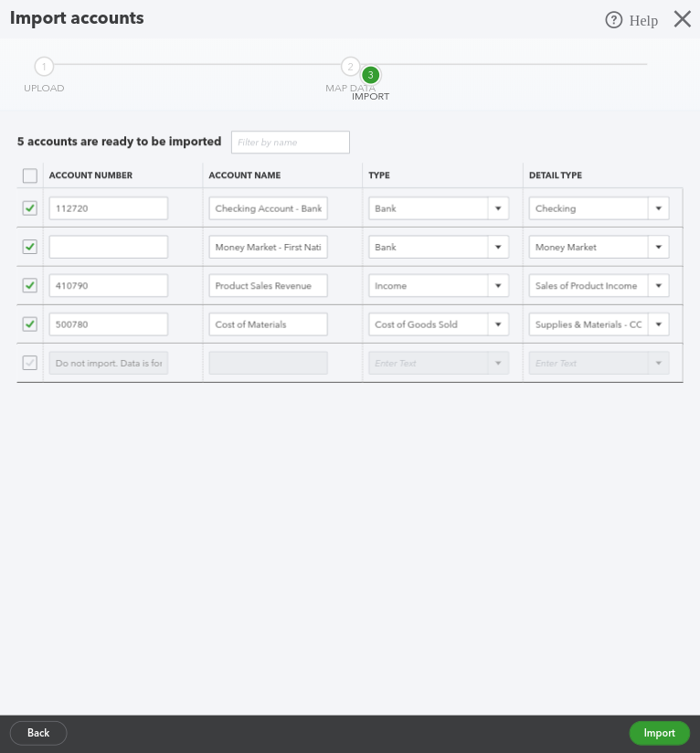Screen dimensions: 700x753
Task: Click the Help link text
Action: 643,21
